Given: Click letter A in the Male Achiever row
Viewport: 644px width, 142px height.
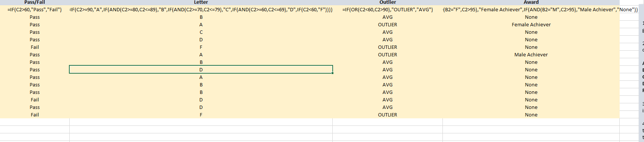Looking at the screenshot, I should coord(201,54).
